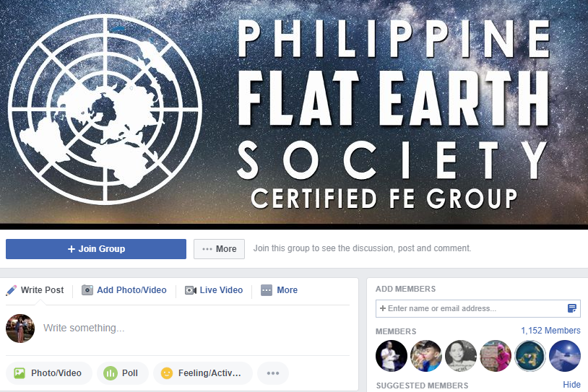Click the note icon in add members field
Image resolution: width=588 pixels, height=392 pixels.
click(x=572, y=308)
